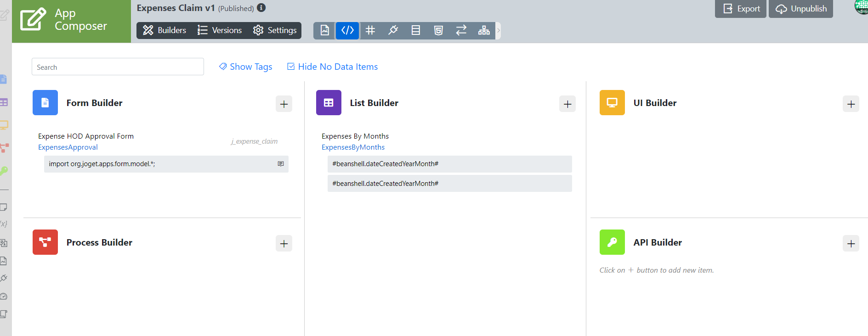Open the Versions tab
The width and height of the screenshot is (868, 336).
click(220, 30)
